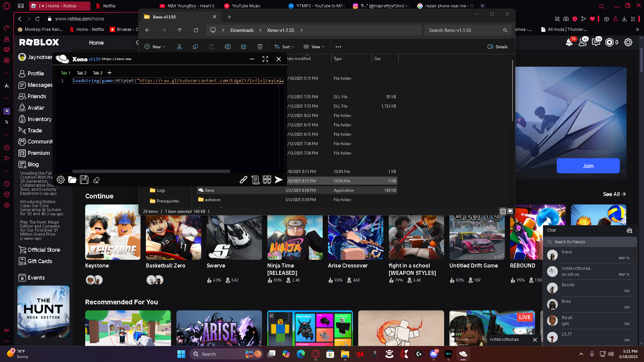Expand the chevron after Xeno-v1.1.55 in address bar
644x362 pixels.
302,30
